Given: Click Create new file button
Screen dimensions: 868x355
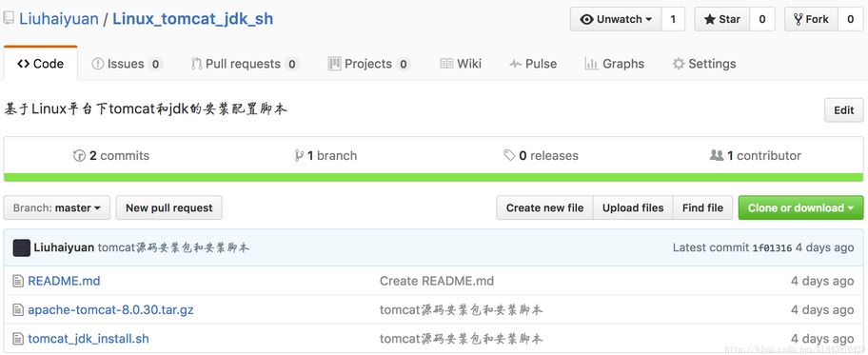Looking at the screenshot, I should (x=544, y=207).
